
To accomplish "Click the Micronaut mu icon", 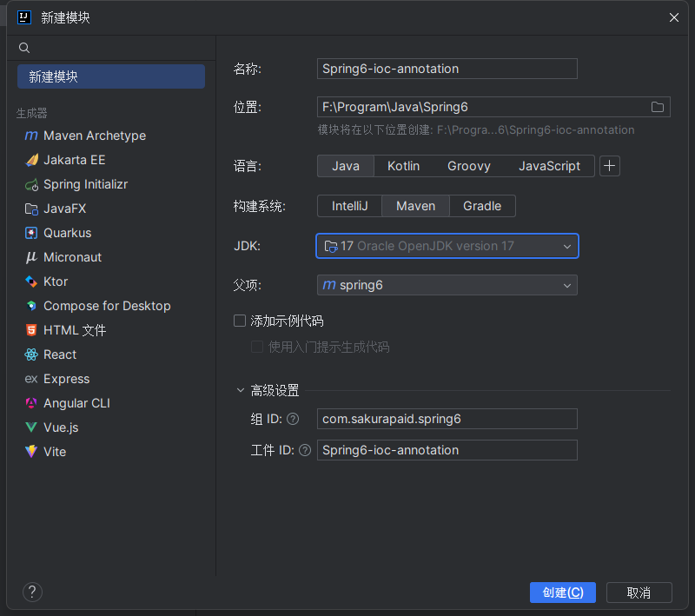I will [x=31, y=257].
